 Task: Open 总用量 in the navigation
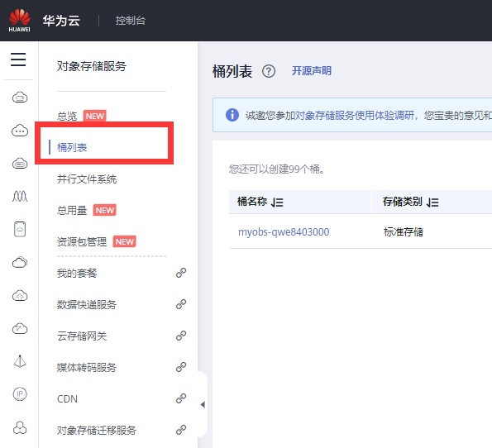[x=72, y=210]
